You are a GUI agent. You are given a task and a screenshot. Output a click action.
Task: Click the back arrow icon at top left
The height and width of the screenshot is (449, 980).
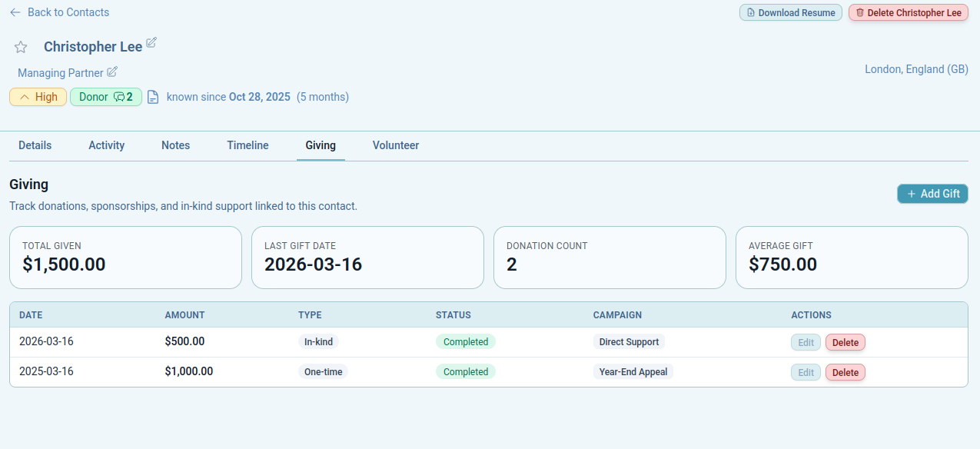coord(15,12)
